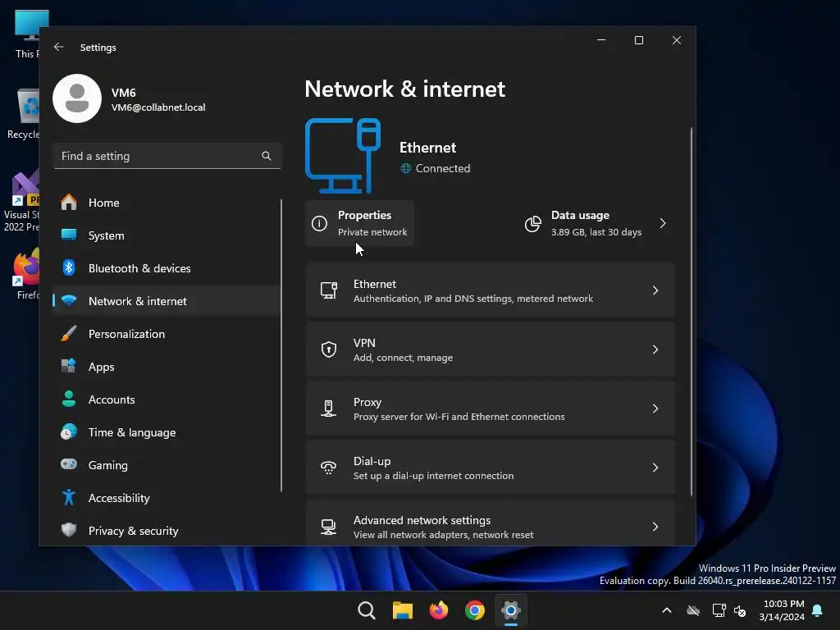The width and height of the screenshot is (840, 630).
Task: Click the Connected status text
Action: coord(442,168)
